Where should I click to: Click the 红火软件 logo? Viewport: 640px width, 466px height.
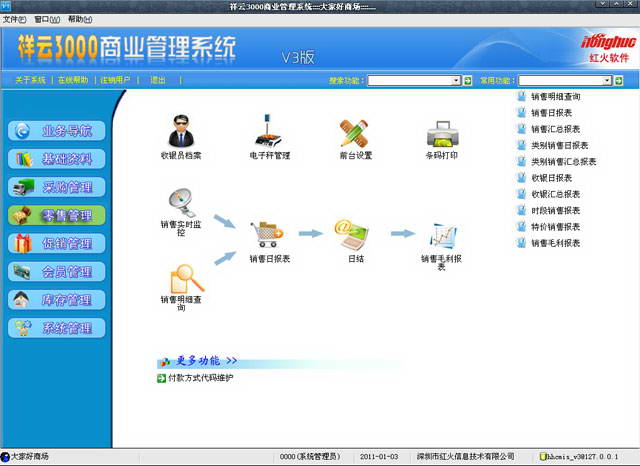click(x=609, y=48)
